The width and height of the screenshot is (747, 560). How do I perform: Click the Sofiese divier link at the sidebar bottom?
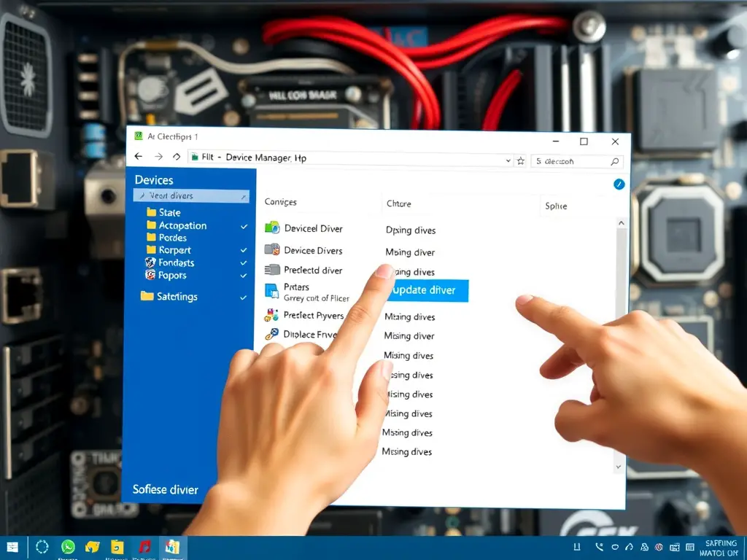pyautogui.click(x=166, y=489)
